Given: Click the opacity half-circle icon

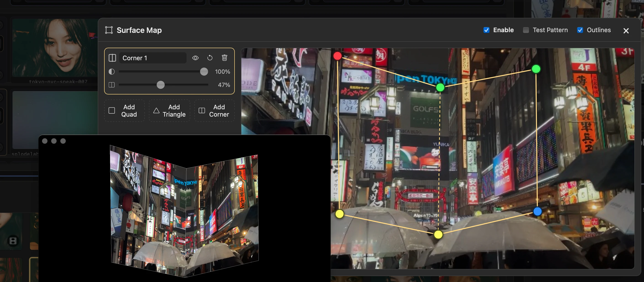Looking at the screenshot, I should tap(111, 72).
